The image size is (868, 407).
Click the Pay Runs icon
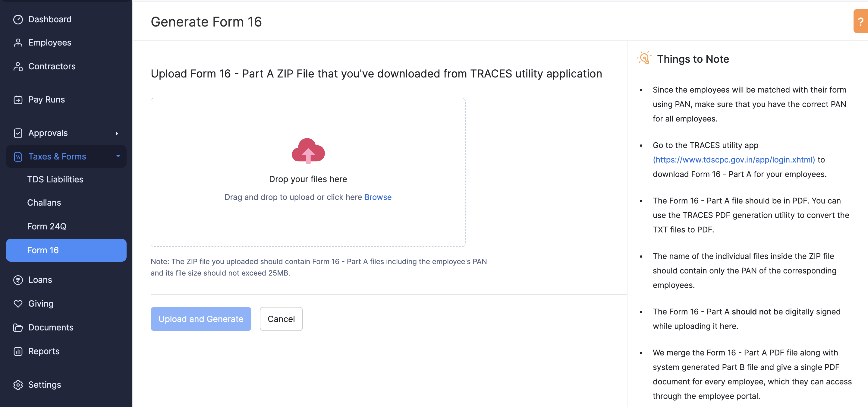[x=18, y=99]
